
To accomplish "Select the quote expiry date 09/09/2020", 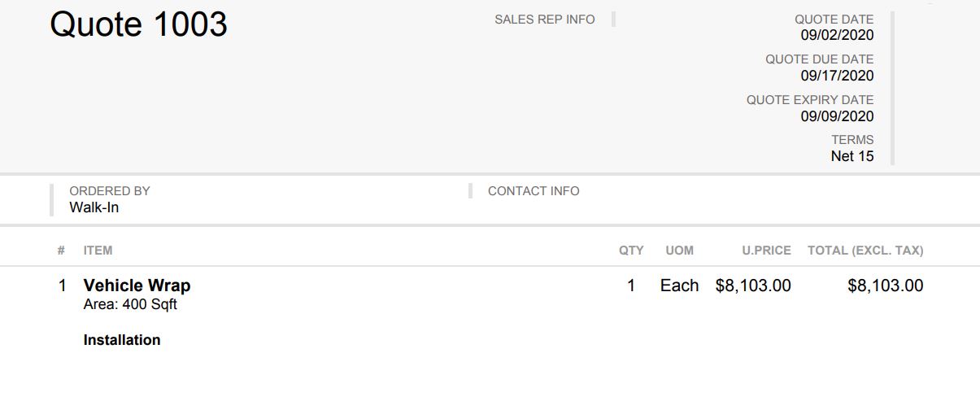I will (837, 116).
